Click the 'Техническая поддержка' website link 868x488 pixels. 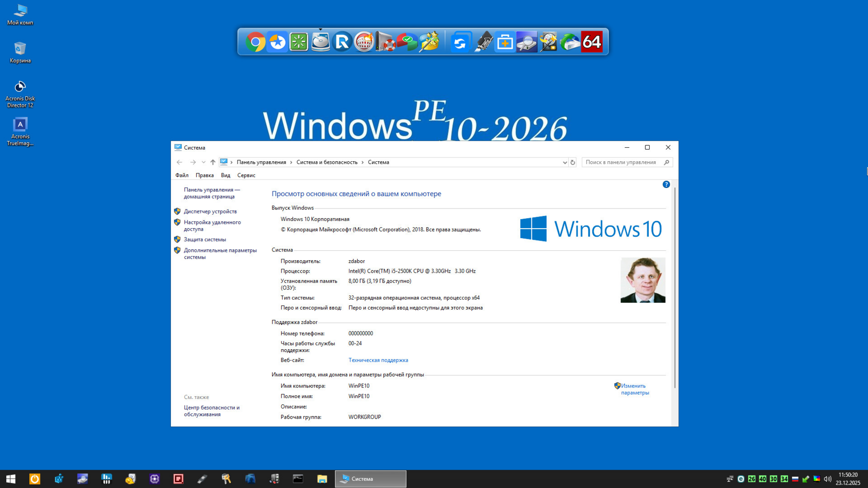[x=378, y=360]
